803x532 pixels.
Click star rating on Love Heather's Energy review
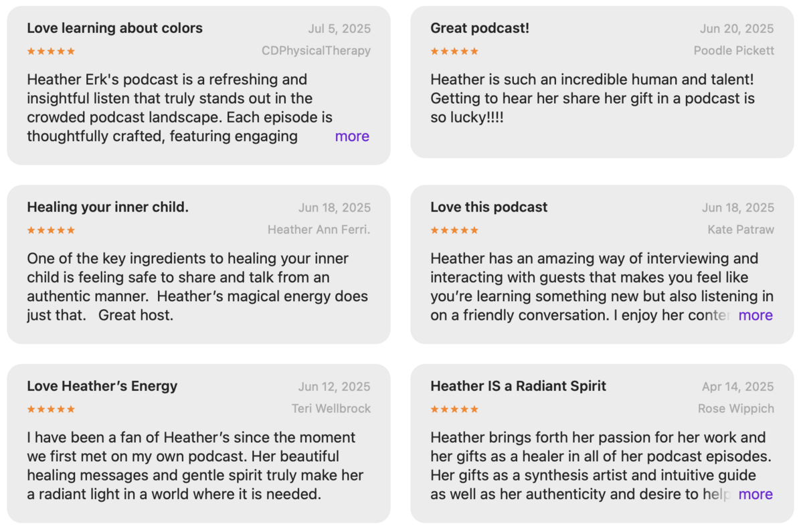51,409
